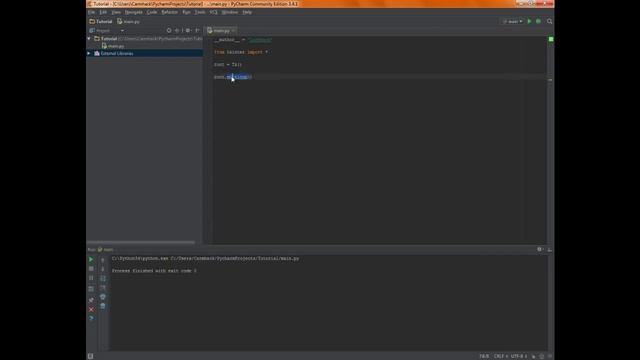Click the line separator CRLF status entry
640x360 pixels.
[500, 356]
